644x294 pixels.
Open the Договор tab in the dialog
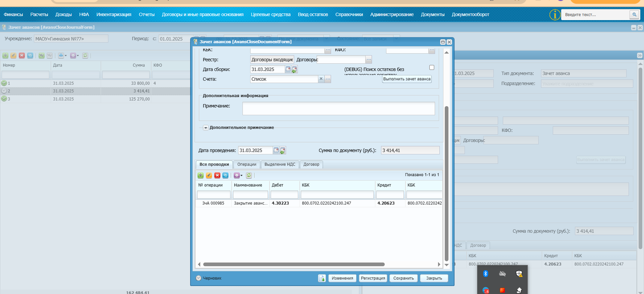click(x=312, y=164)
